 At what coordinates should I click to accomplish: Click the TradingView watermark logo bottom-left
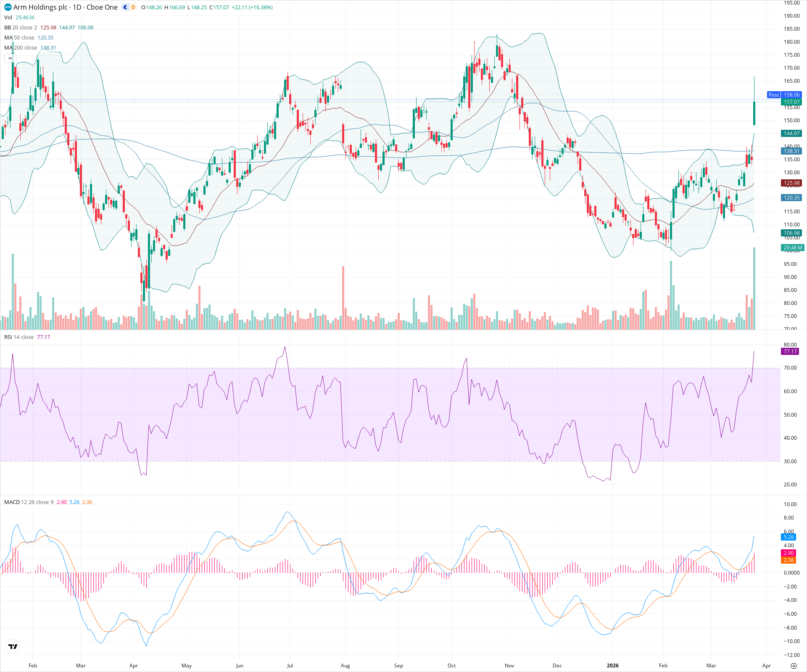pos(13,646)
